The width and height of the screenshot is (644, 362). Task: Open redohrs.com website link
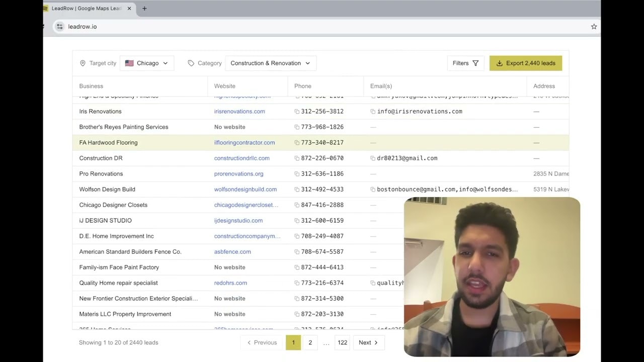[x=230, y=283]
